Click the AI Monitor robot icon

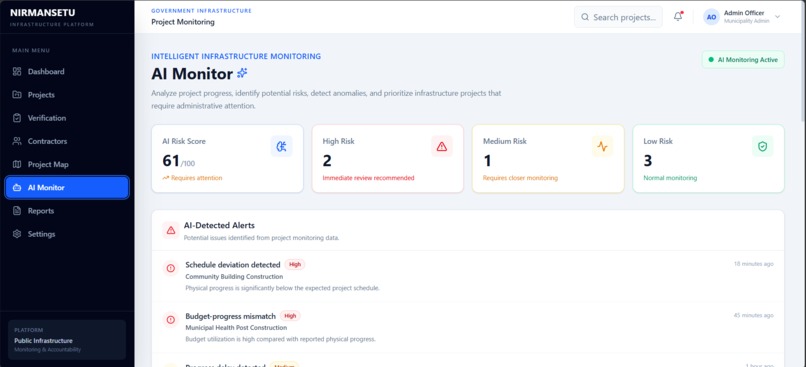17,188
